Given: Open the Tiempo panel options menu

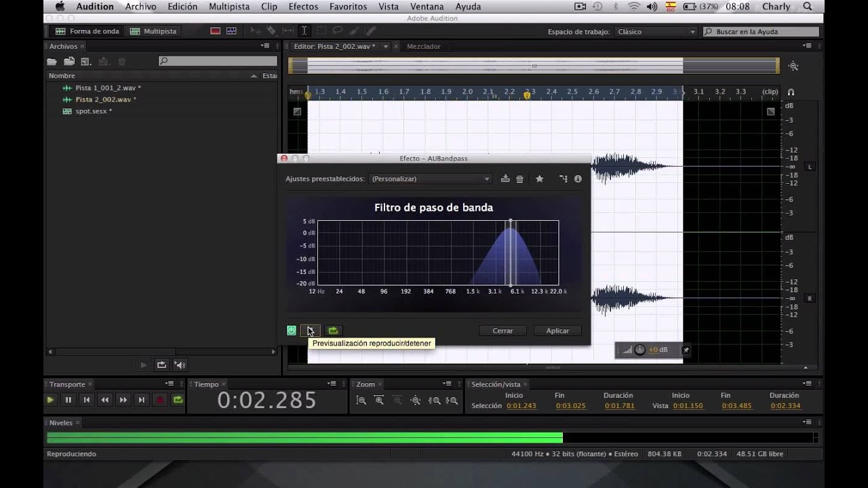Looking at the screenshot, I should [x=332, y=384].
